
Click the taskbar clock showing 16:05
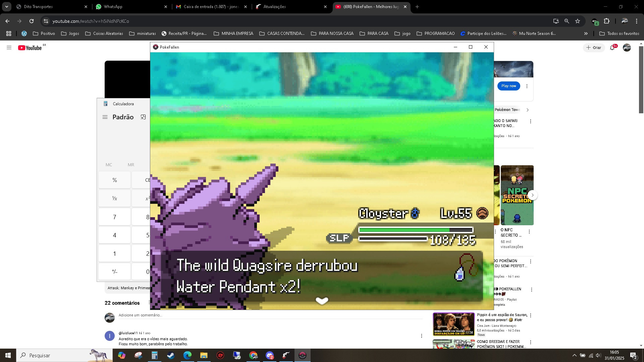(x=614, y=355)
